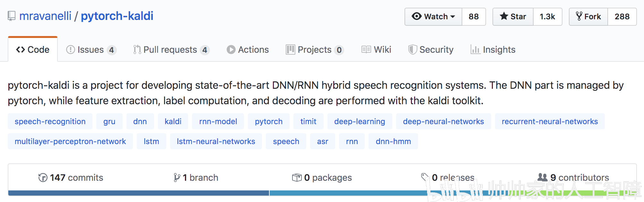
Task: View the 288 forks count
Action: point(622,17)
